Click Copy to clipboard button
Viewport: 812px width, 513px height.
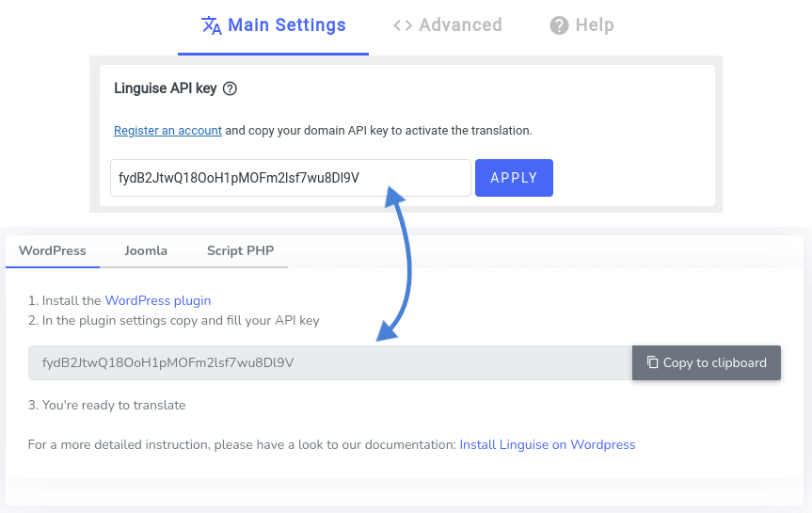click(x=707, y=362)
